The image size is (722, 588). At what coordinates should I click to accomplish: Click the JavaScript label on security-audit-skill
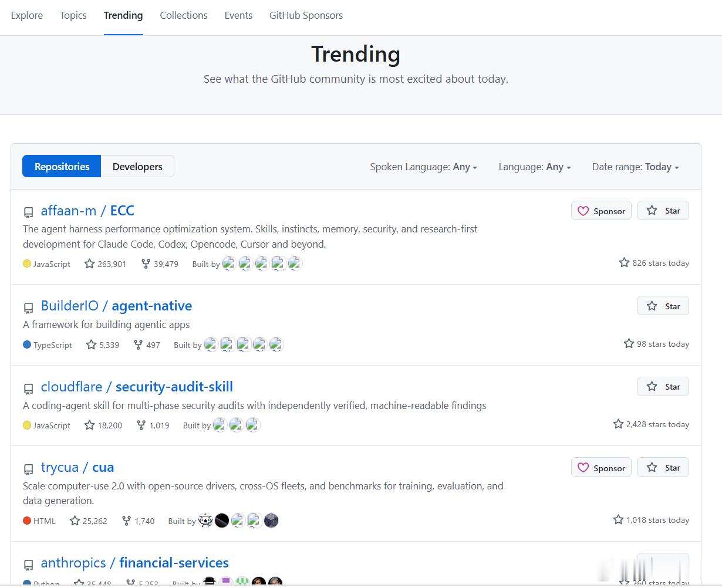[x=52, y=425]
